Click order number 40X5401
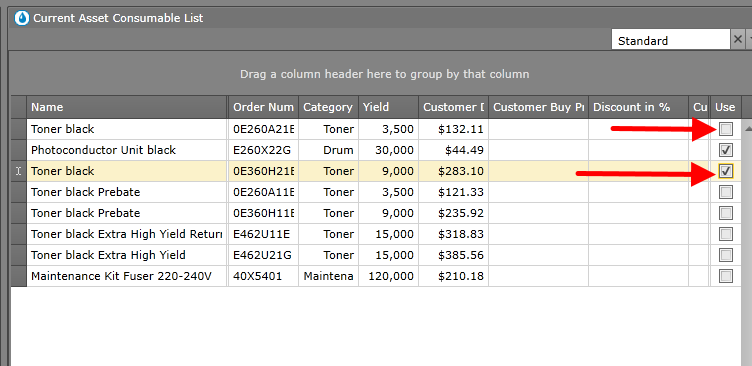 point(263,276)
